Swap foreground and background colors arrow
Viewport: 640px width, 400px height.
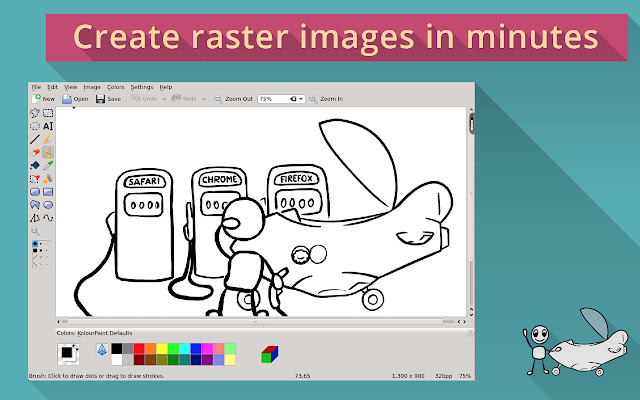[76, 347]
